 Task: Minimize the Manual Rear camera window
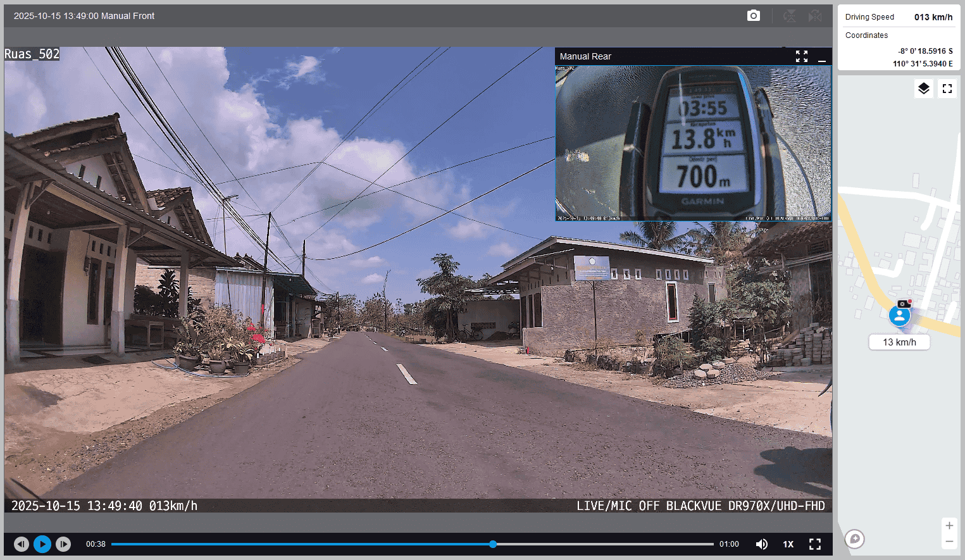[x=822, y=57]
